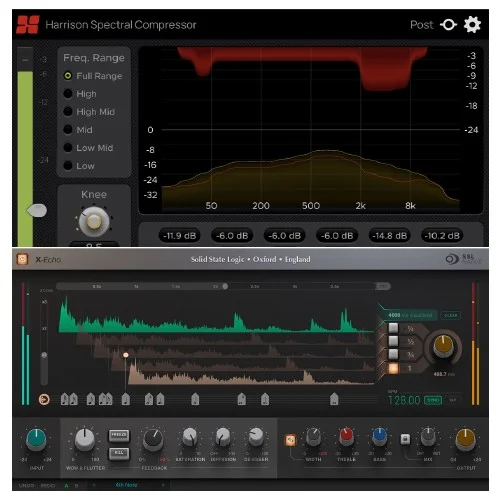The width and height of the screenshot is (500, 500).
Task: Toggle the lit tap button labeled 1
Action: pyautogui.click(x=393, y=368)
